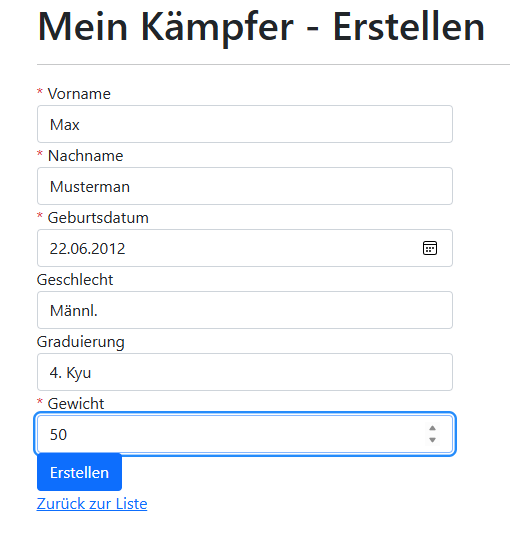
Task: Click the Vorname label
Action: coord(79,94)
